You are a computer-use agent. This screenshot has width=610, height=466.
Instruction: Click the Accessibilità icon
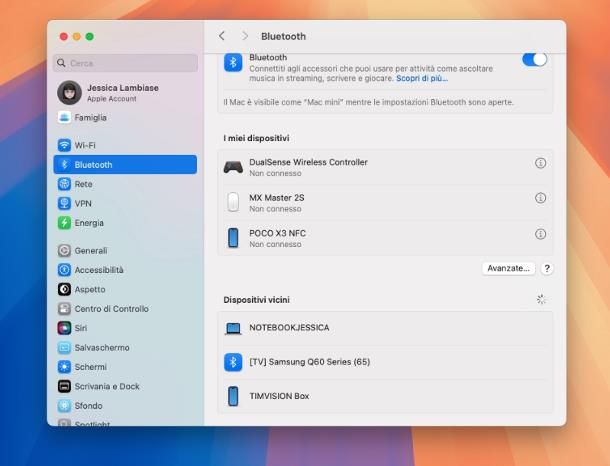64,270
